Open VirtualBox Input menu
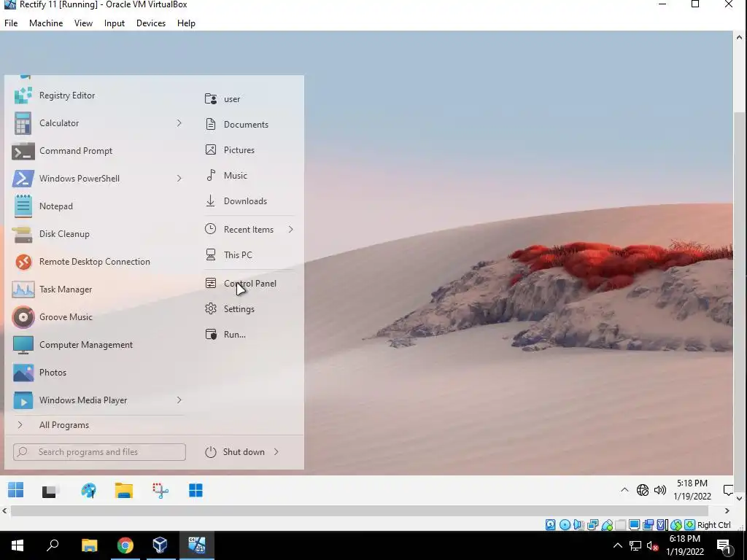This screenshot has height=560, width=747. (x=115, y=23)
